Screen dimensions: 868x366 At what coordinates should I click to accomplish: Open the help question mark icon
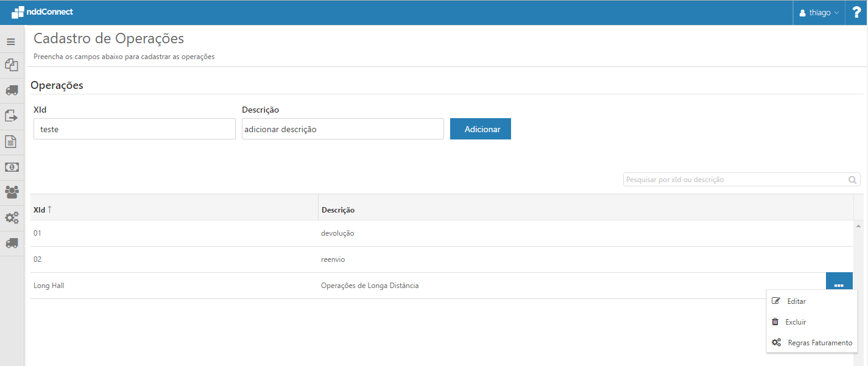[x=856, y=12]
